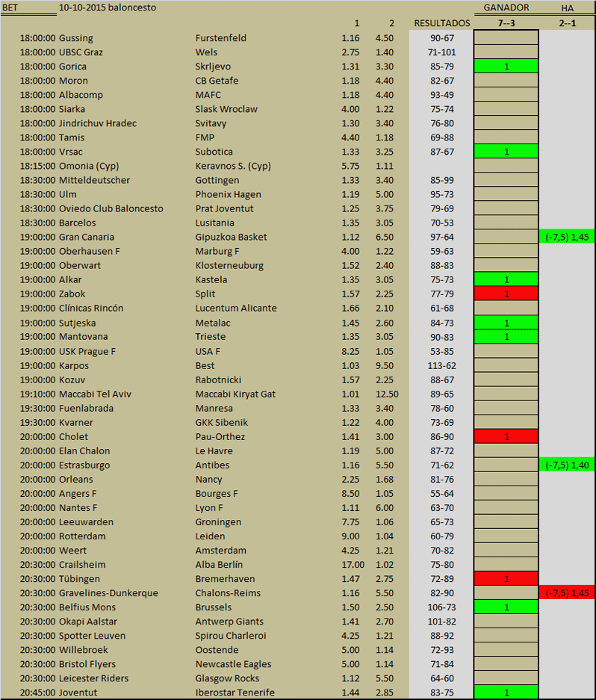
Task: Click red GANADOR cell in Cholet row
Action: click(x=506, y=436)
